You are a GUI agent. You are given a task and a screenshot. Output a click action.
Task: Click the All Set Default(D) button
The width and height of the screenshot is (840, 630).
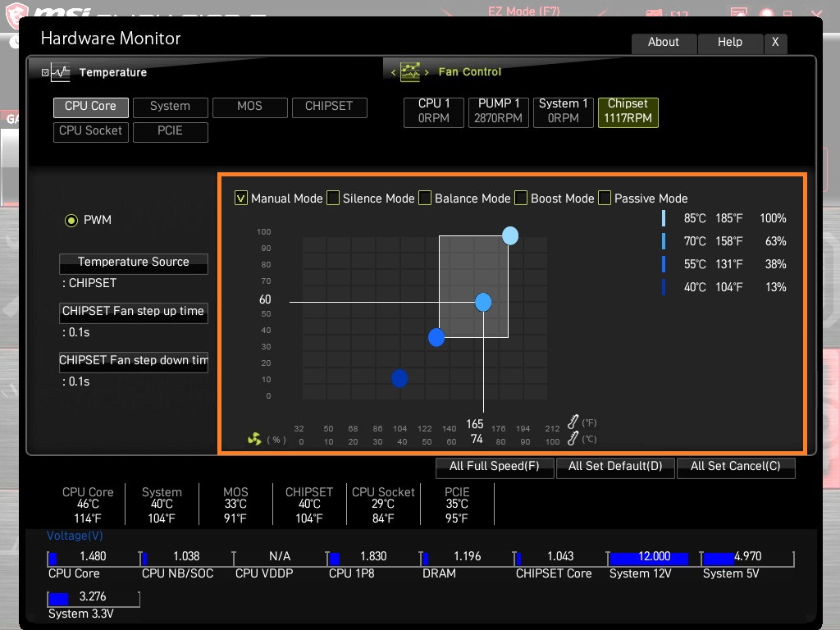(615, 467)
